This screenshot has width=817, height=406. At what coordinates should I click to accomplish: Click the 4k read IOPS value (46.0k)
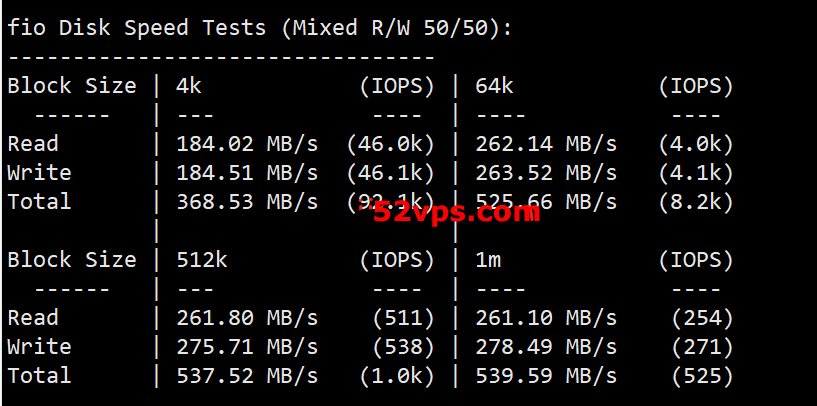pyautogui.click(x=391, y=144)
